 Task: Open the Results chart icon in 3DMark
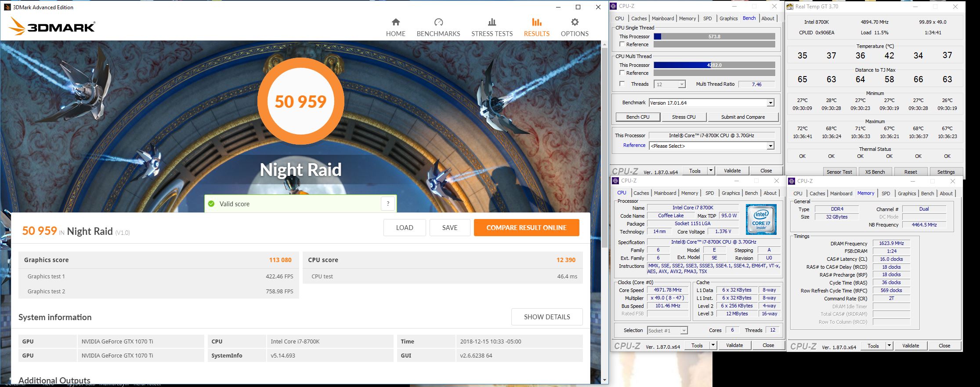click(x=536, y=22)
